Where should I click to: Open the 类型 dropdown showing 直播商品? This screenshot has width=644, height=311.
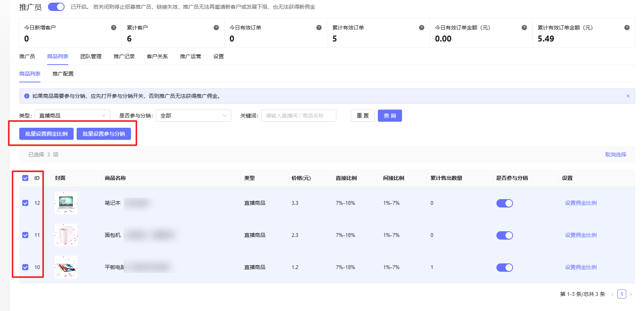coord(72,116)
